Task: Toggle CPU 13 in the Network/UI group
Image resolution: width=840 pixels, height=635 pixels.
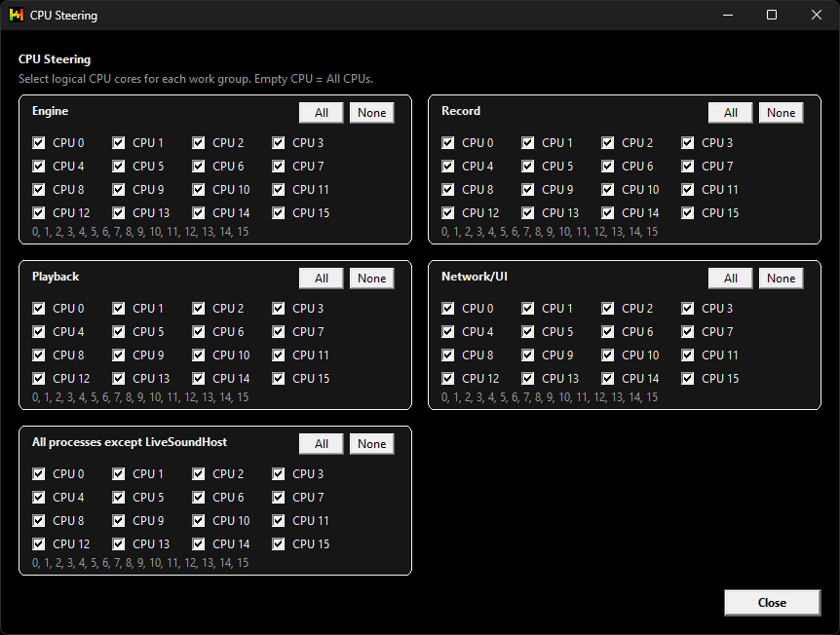Action: click(x=527, y=379)
